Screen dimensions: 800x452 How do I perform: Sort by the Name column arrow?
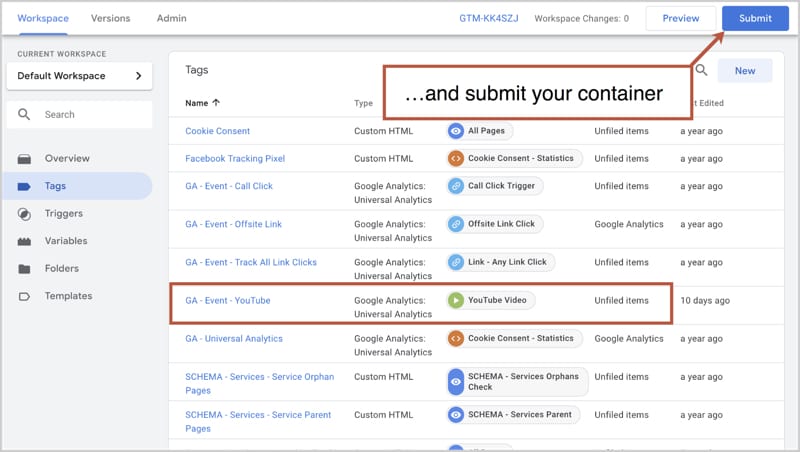[216, 103]
